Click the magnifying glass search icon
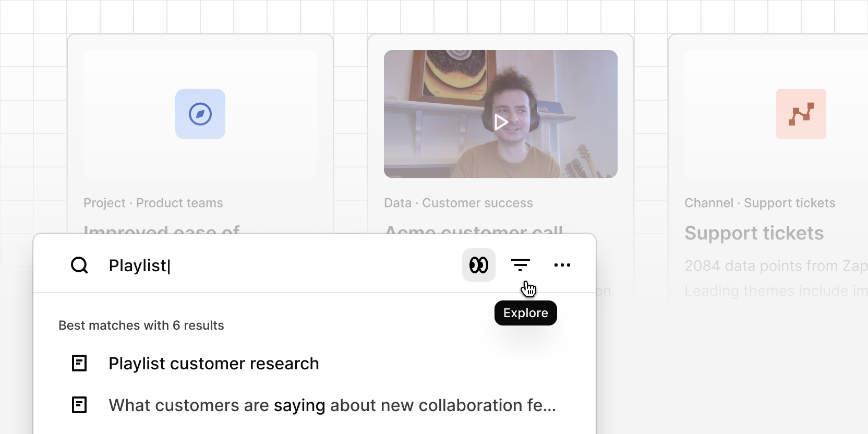The width and height of the screenshot is (868, 434). pyautogui.click(x=79, y=265)
